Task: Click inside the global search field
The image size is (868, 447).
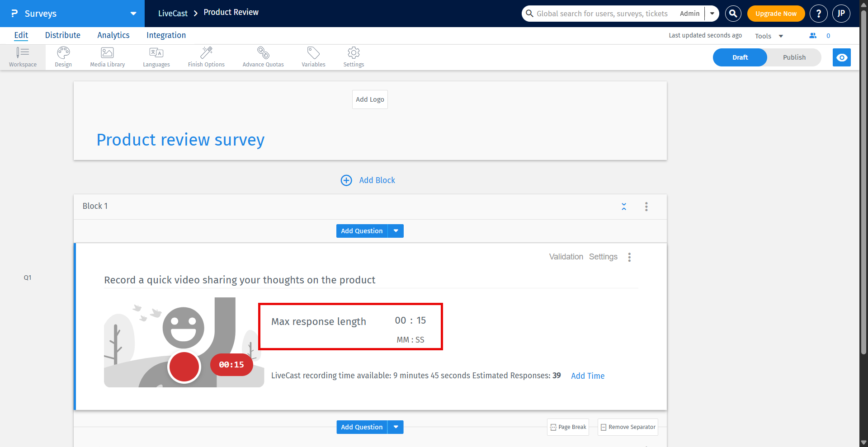Action: tap(601, 14)
